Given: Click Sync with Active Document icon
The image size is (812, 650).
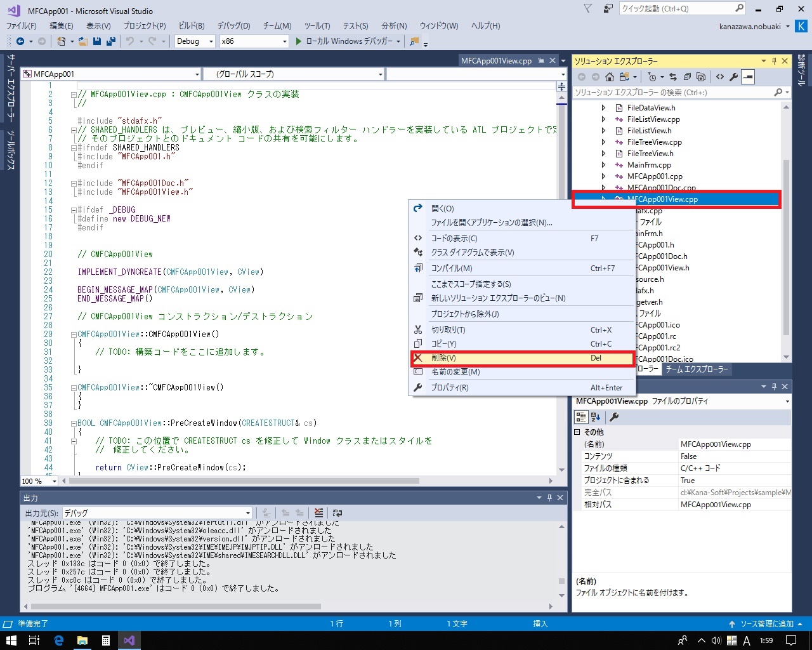Looking at the screenshot, I should (673, 77).
